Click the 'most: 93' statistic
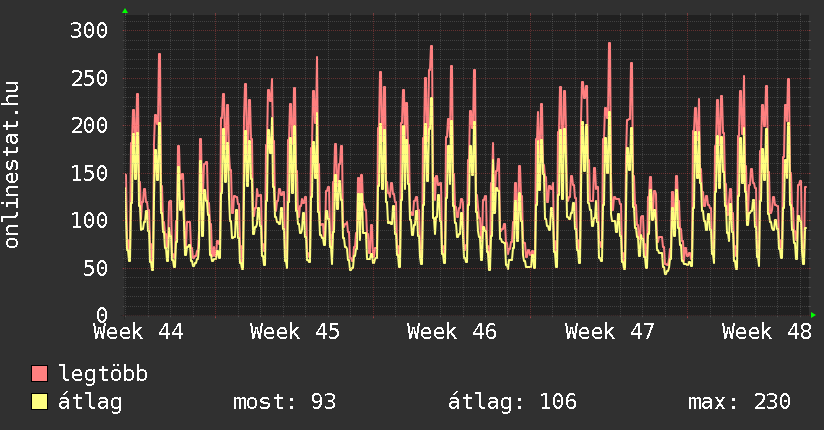824x430 pixels. (x=284, y=402)
